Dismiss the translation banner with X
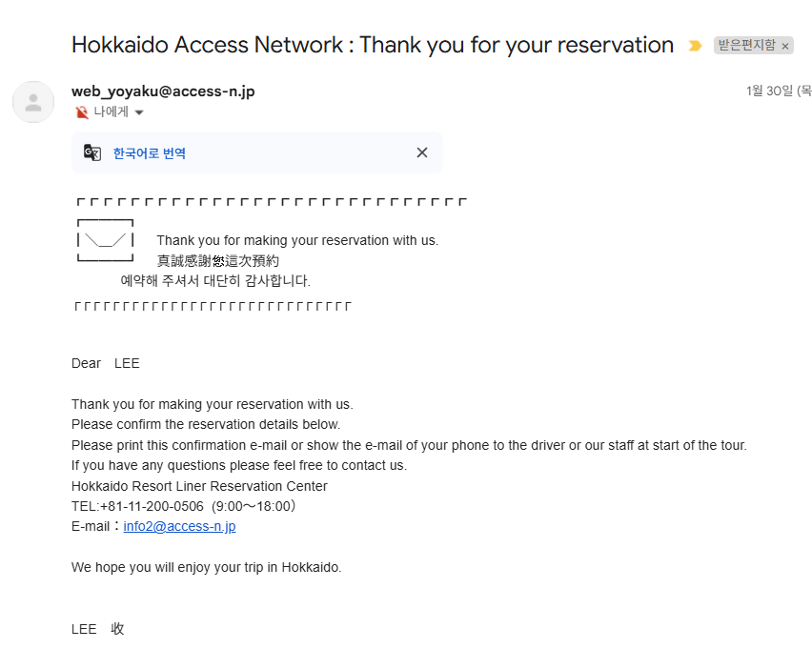The image size is (812, 649). (422, 152)
